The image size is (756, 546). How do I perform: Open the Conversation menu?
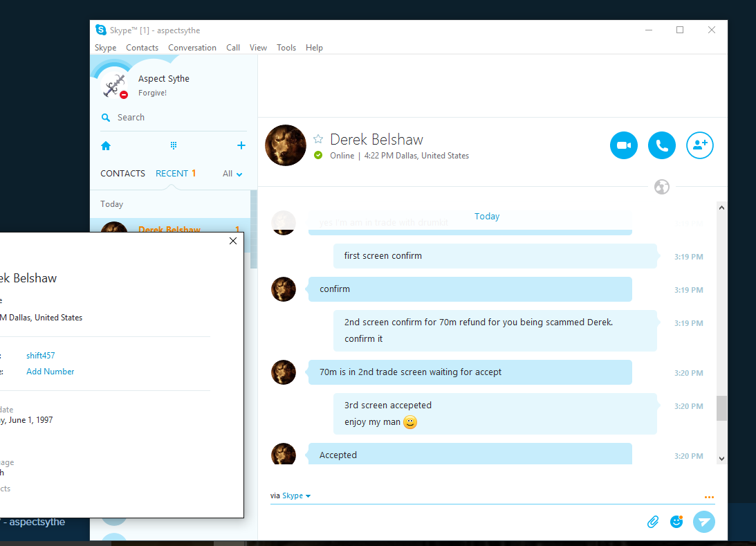coord(192,48)
